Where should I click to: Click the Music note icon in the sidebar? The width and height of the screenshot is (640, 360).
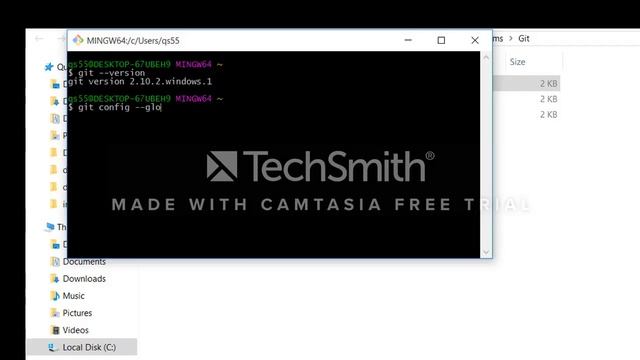(x=55, y=296)
